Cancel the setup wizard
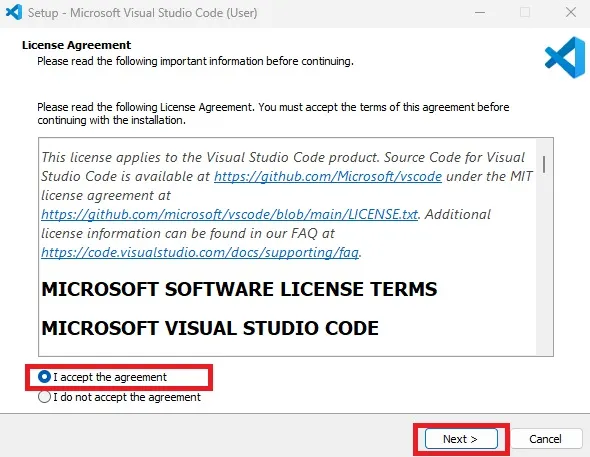Viewport: 590px width, 457px height. pos(546,439)
